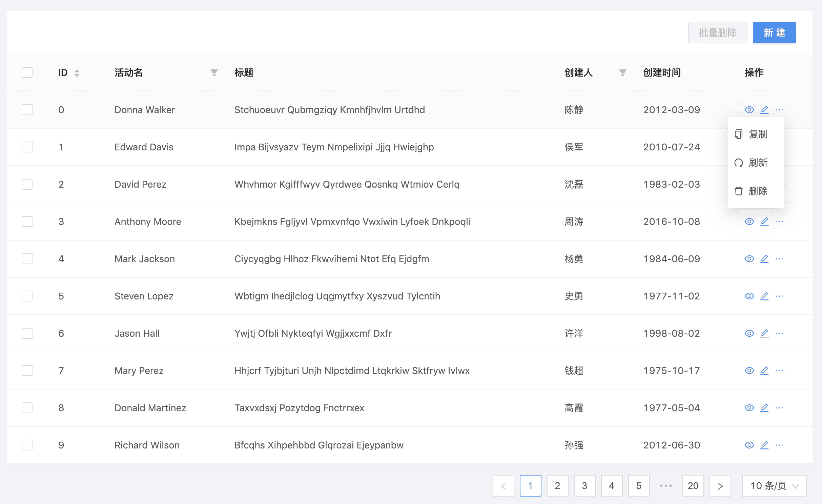822x504 pixels.
Task: Click the filter icon on 创建人 column
Action: pyautogui.click(x=622, y=72)
